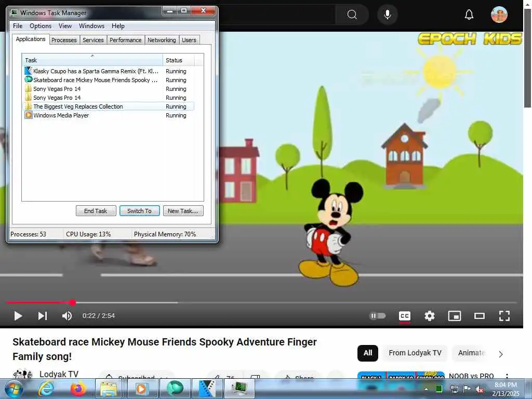Viewport: 532px width, 399px height.
Task: Open Windows Media Player taskbar icon
Action: point(142,389)
